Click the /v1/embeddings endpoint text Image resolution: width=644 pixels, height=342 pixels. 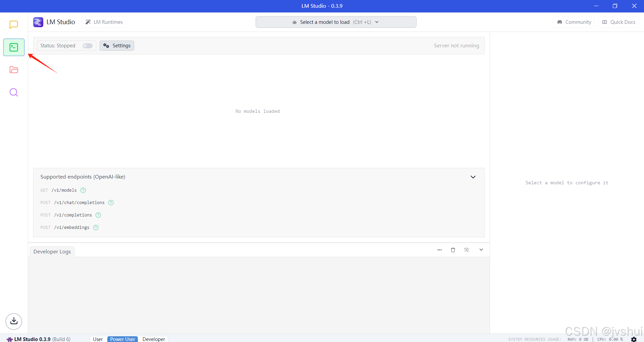click(71, 228)
